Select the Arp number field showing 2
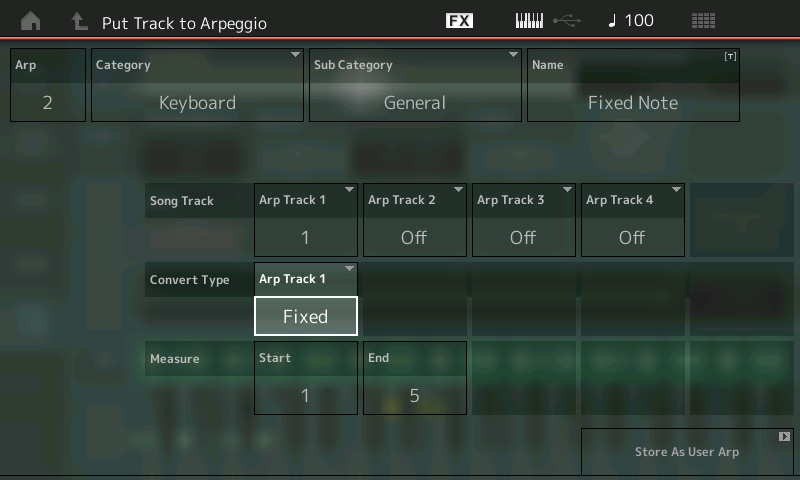 48,85
